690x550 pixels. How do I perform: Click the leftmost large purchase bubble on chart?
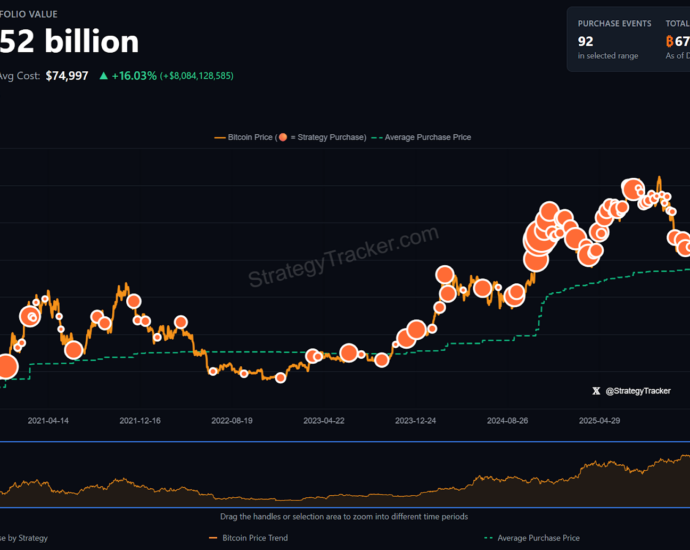pyautogui.click(x=5, y=367)
